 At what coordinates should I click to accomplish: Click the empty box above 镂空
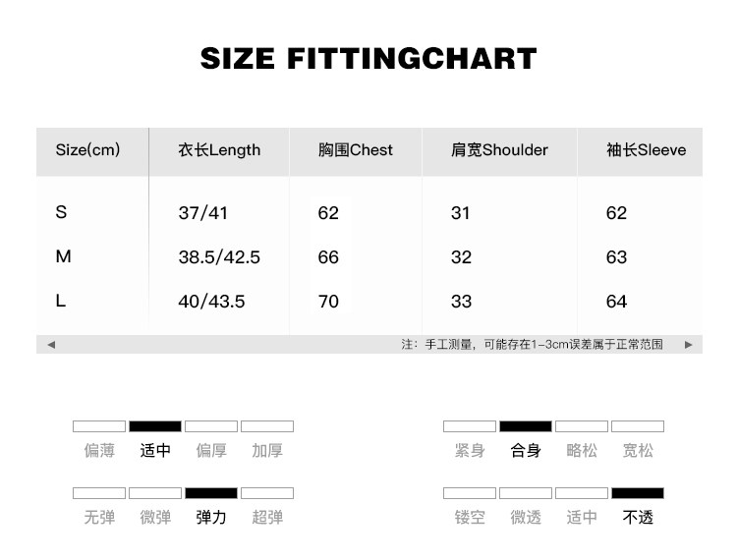coord(470,493)
